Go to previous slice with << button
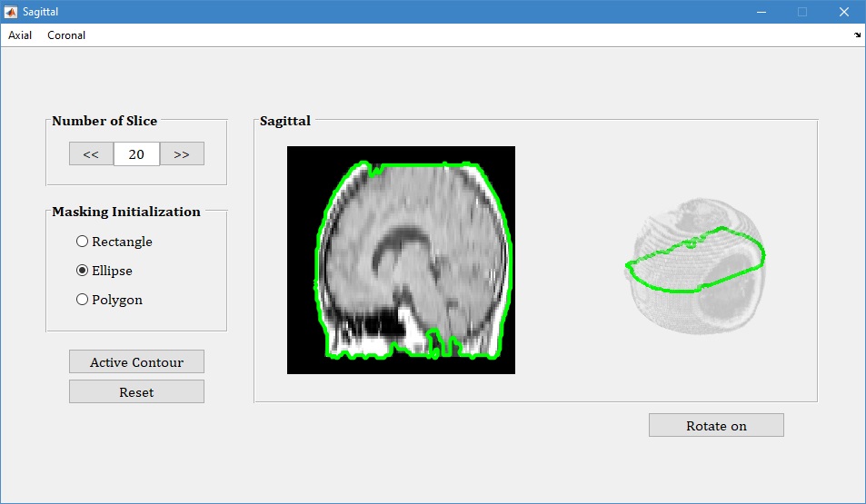Image resolution: width=866 pixels, height=504 pixels. click(x=91, y=154)
